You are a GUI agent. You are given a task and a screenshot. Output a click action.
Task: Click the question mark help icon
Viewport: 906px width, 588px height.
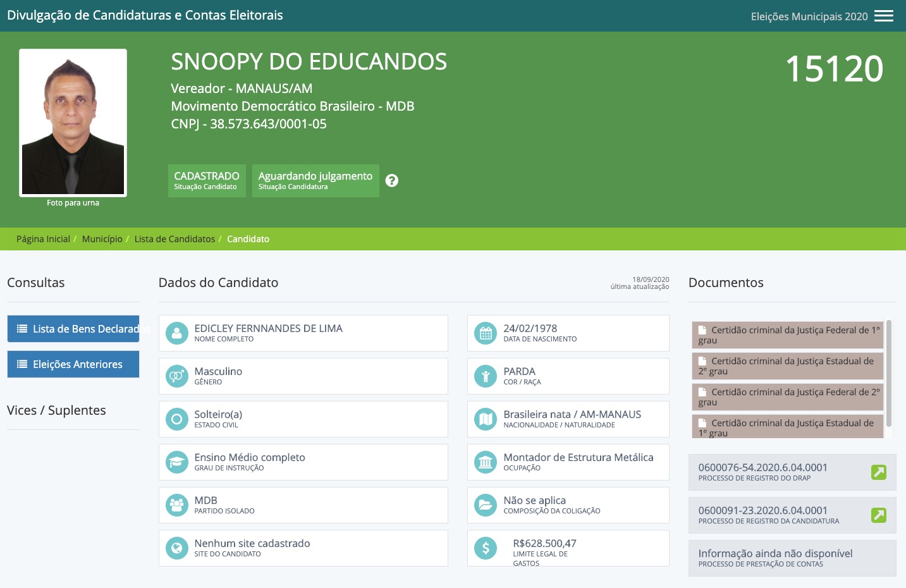coord(392,181)
